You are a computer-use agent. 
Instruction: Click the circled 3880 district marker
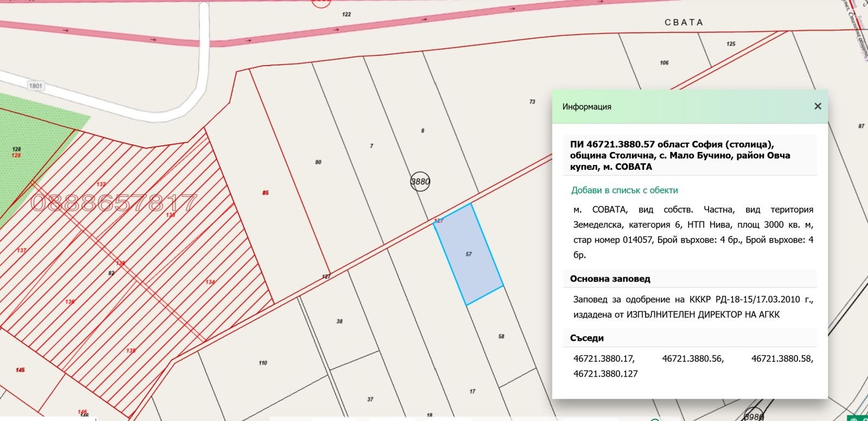420,182
